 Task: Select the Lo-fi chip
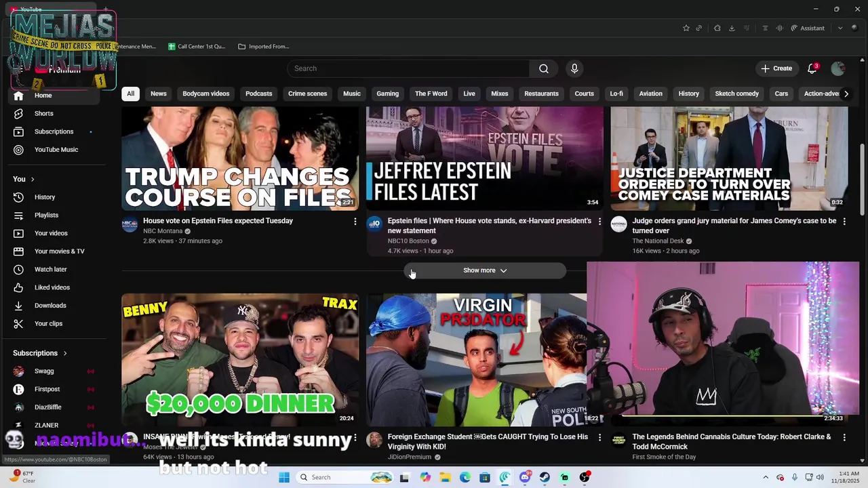pos(616,94)
